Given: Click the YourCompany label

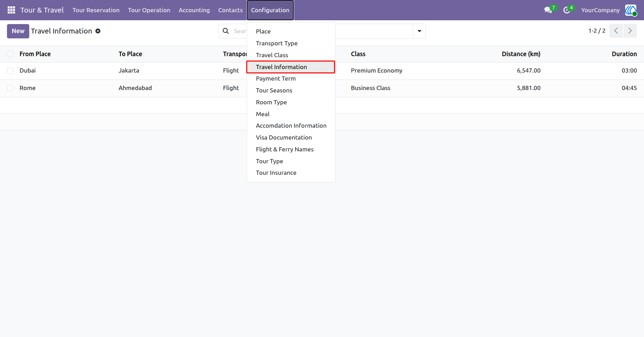Looking at the screenshot, I should coord(600,10).
